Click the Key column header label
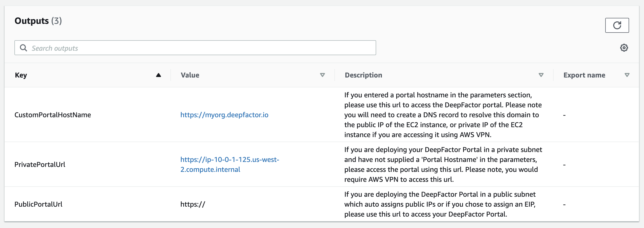644x228 pixels. 21,75
